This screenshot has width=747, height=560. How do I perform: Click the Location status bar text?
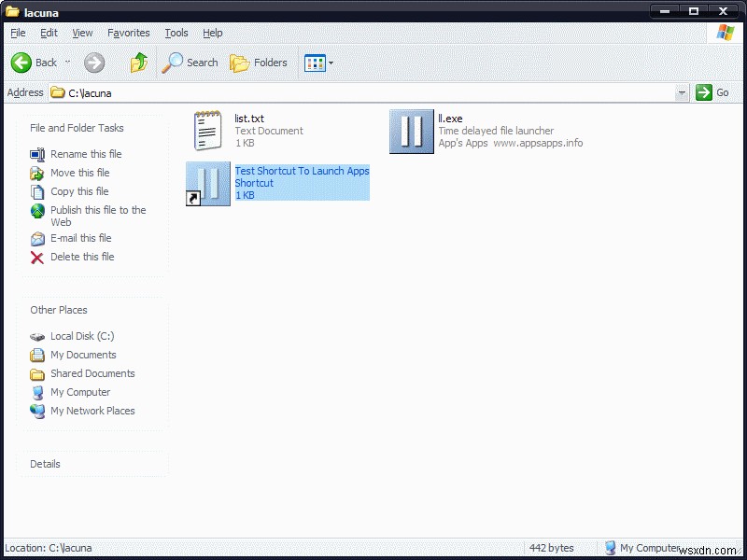[x=49, y=548]
